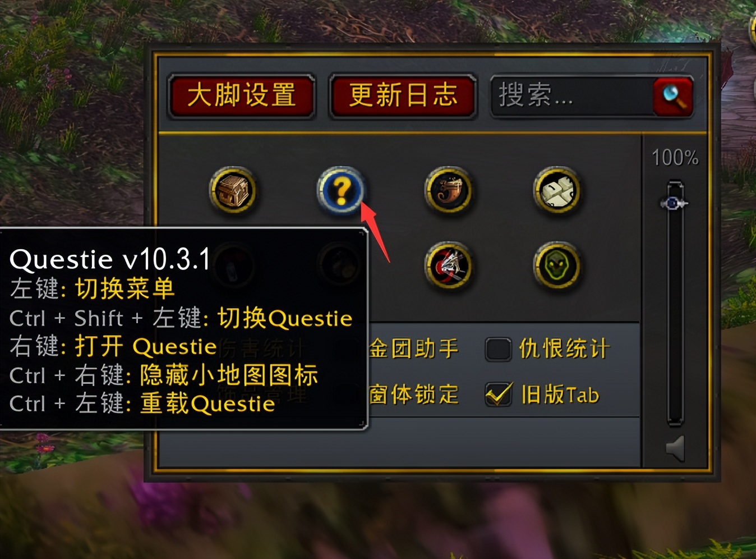Click the red swirl weapons icon

pyautogui.click(x=448, y=266)
